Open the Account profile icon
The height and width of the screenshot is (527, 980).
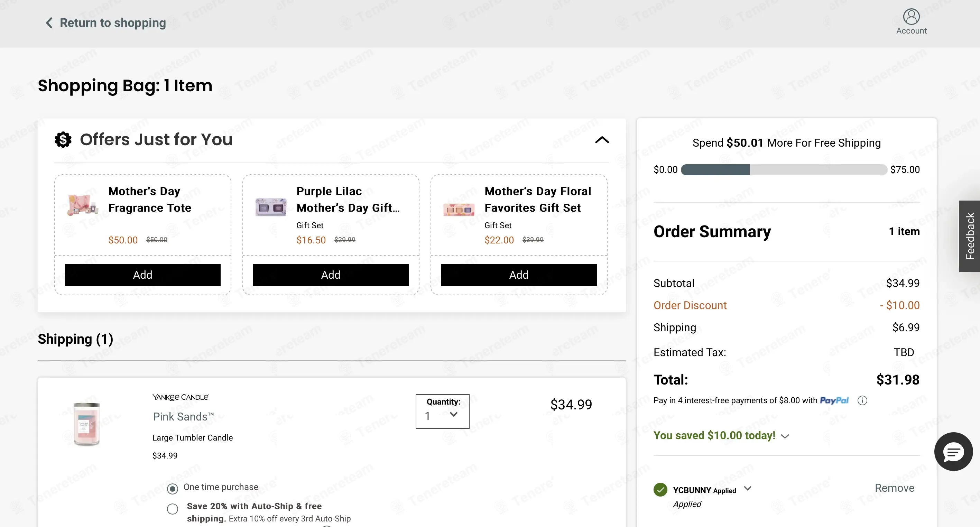tap(911, 17)
